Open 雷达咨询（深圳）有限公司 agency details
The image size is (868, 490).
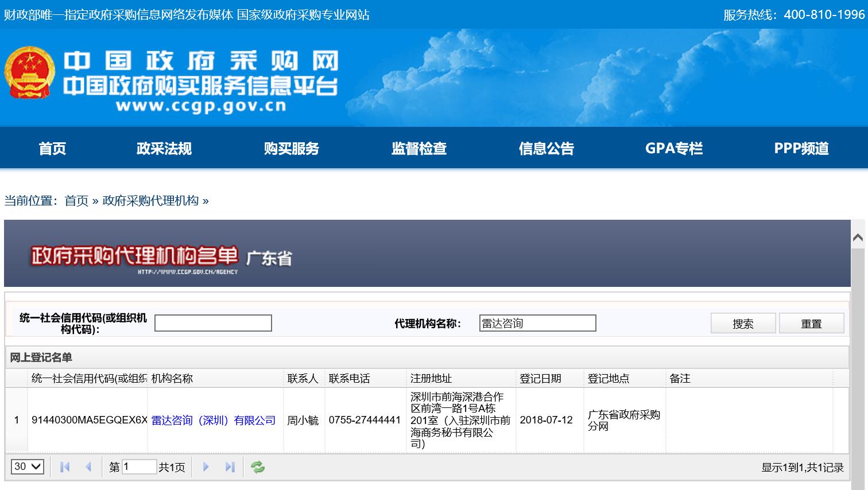pyautogui.click(x=212, y=419)
